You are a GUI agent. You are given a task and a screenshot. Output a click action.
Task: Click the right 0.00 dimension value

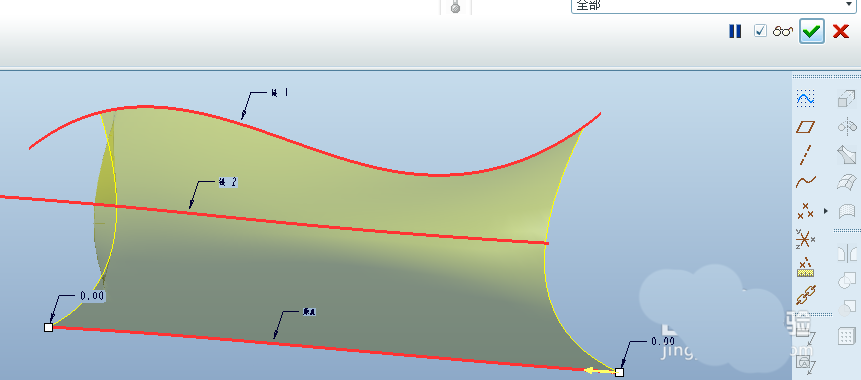click(663, 341)
